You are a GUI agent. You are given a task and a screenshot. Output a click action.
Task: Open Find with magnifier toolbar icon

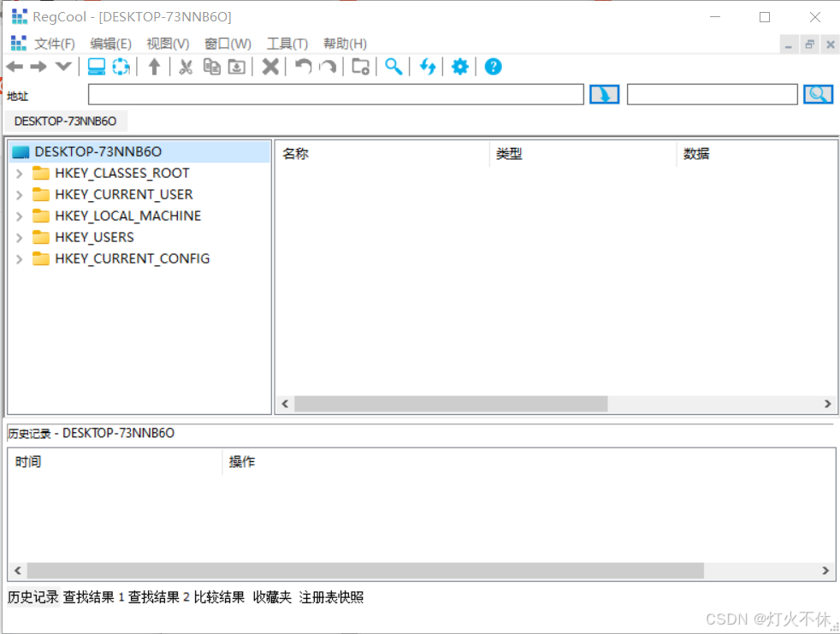click(x=393, y=67)
